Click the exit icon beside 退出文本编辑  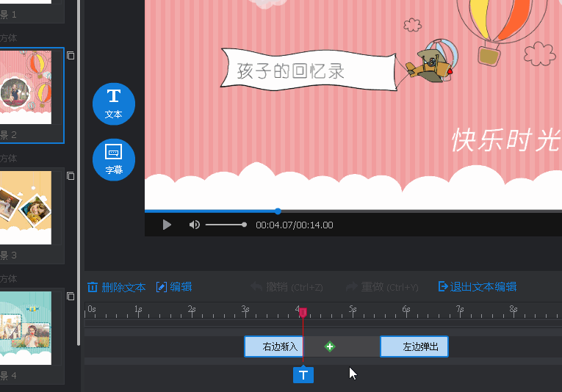pyautogui.click(x=443, y=286)
